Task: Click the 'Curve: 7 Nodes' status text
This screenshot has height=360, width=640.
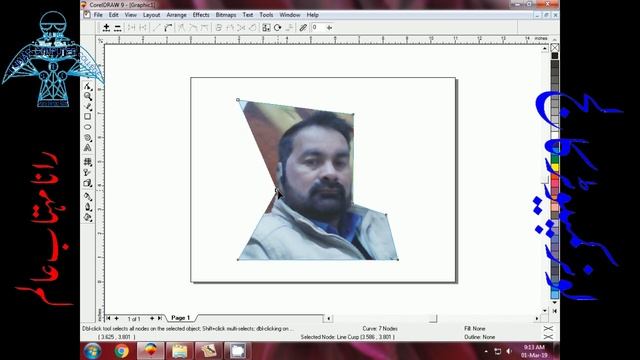Action: (380, 329)
